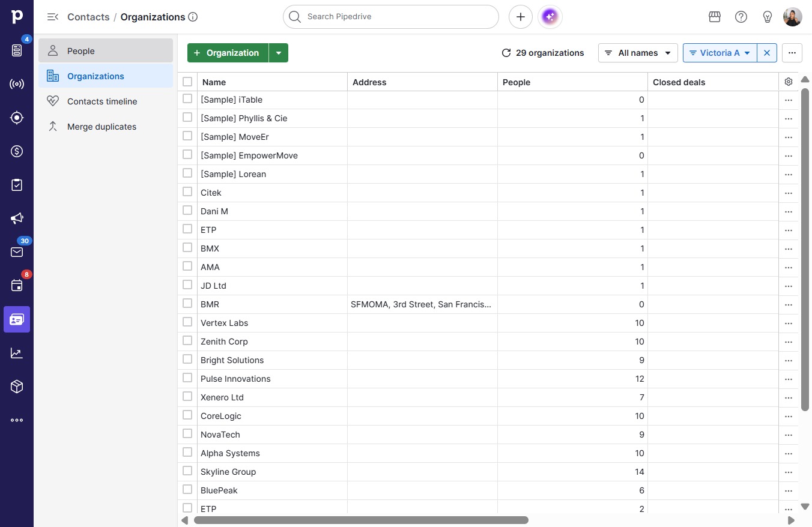Viewport: 812px width, 527px height.
Task: Open the Contacts breadcrumb link
Action: pos(88,17)
